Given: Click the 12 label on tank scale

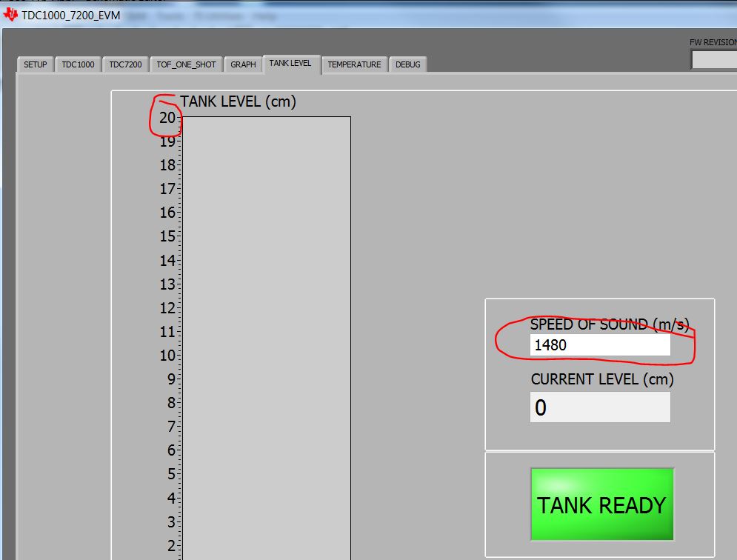Looking at the screenshot, I should (x=167, y=308).
